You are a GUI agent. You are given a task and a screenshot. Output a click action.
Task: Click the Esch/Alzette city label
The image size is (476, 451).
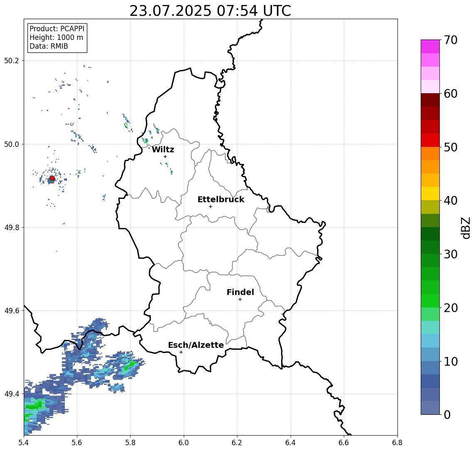tap(196, 345)
